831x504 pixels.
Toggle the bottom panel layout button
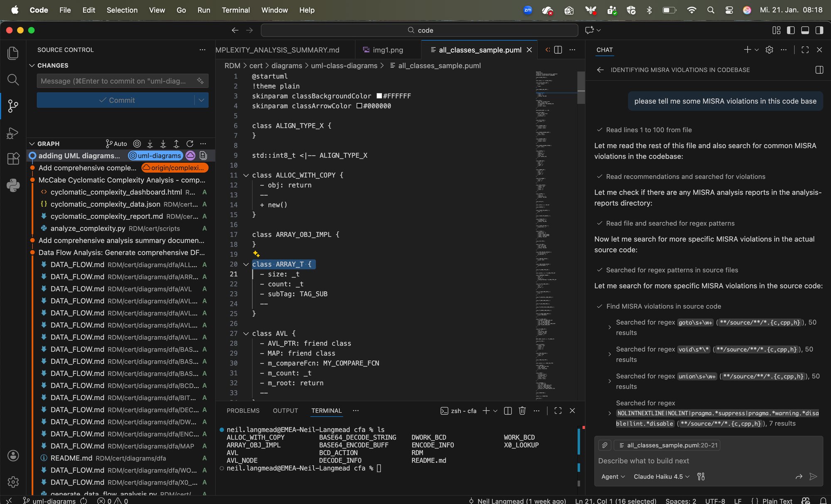(805, 30)
